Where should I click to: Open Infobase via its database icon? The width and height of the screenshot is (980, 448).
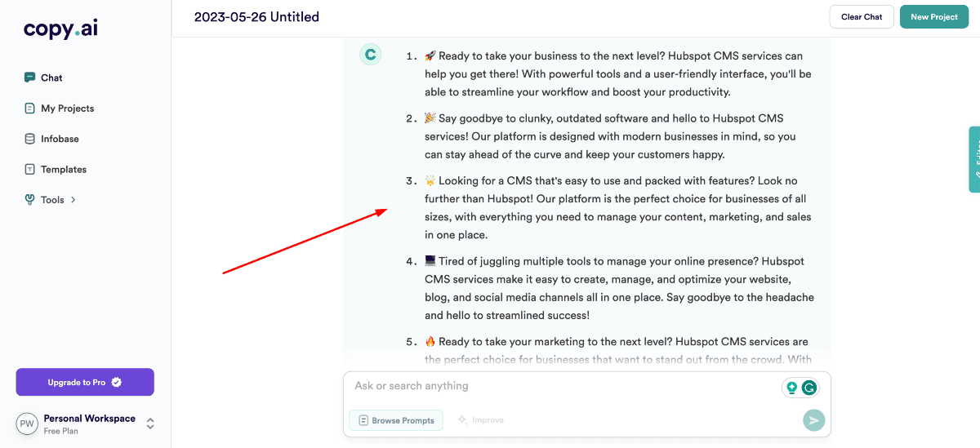(30, 139)
